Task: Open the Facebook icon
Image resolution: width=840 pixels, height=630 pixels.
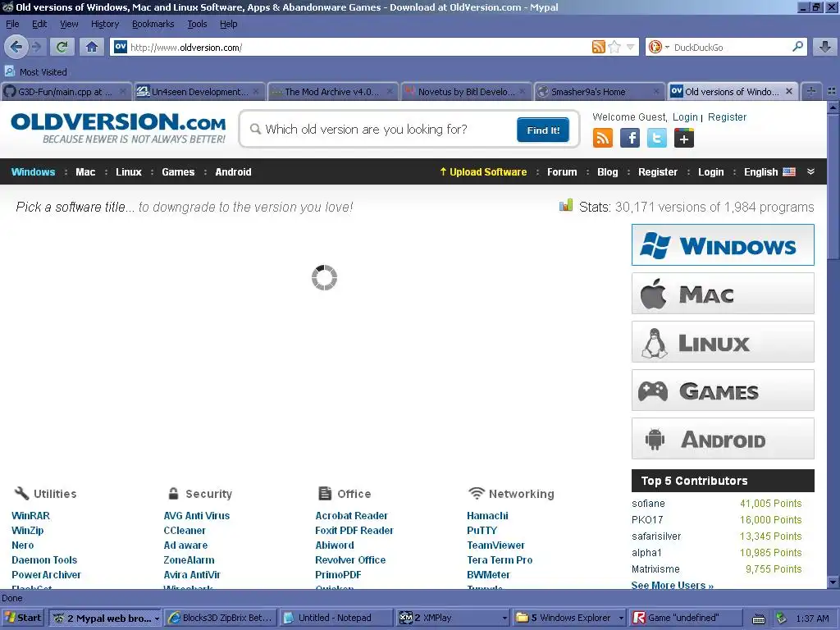Action: pos(630,138)
